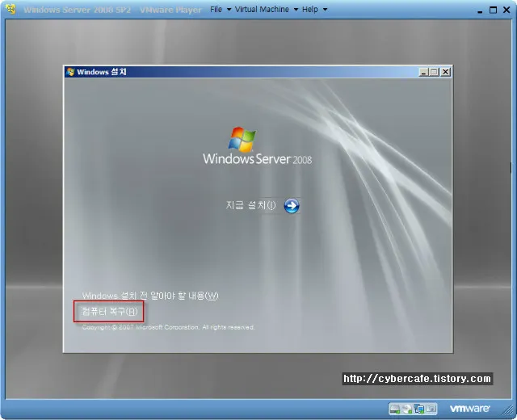Expand the File menu dropdown arrow
This screenshot has height=420, width=517.
coord(229,10)
